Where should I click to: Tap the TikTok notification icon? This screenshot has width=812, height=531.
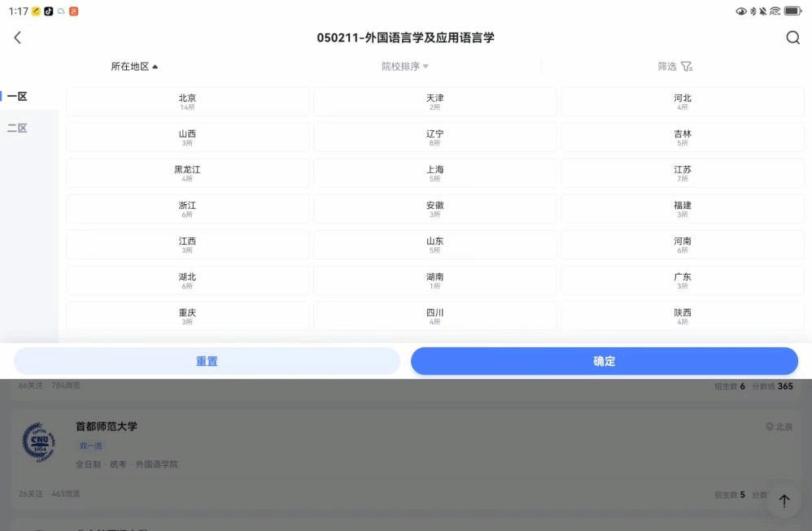pyautogui.click(x=49, y=11)
